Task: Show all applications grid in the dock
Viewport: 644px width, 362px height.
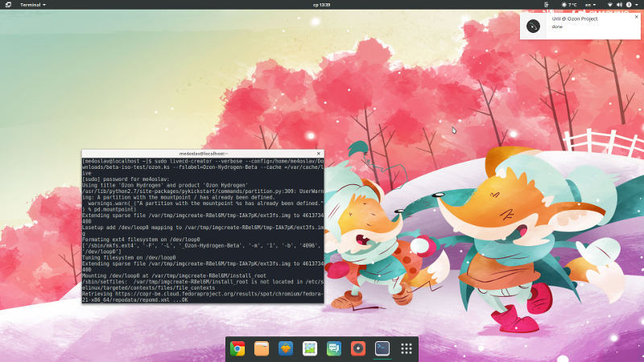Action: coord(407,348)
